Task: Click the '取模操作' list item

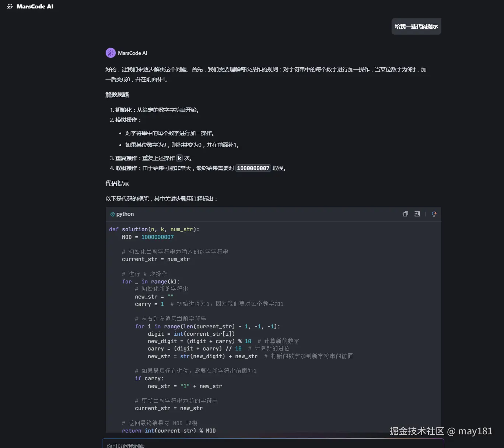Action: (199, 168)
